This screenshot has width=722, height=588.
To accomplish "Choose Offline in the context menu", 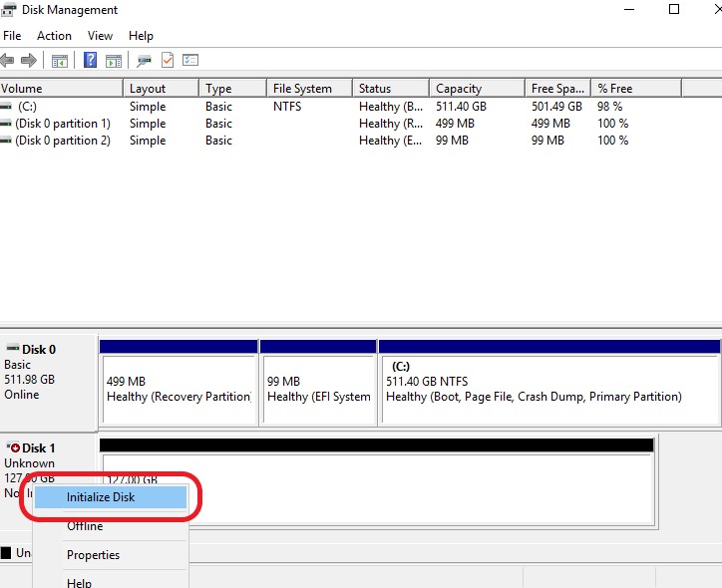I will point(85,526).
